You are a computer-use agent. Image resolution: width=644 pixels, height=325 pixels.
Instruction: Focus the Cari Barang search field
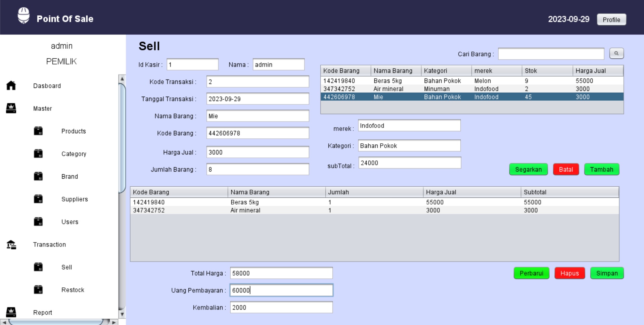(551, 54)
